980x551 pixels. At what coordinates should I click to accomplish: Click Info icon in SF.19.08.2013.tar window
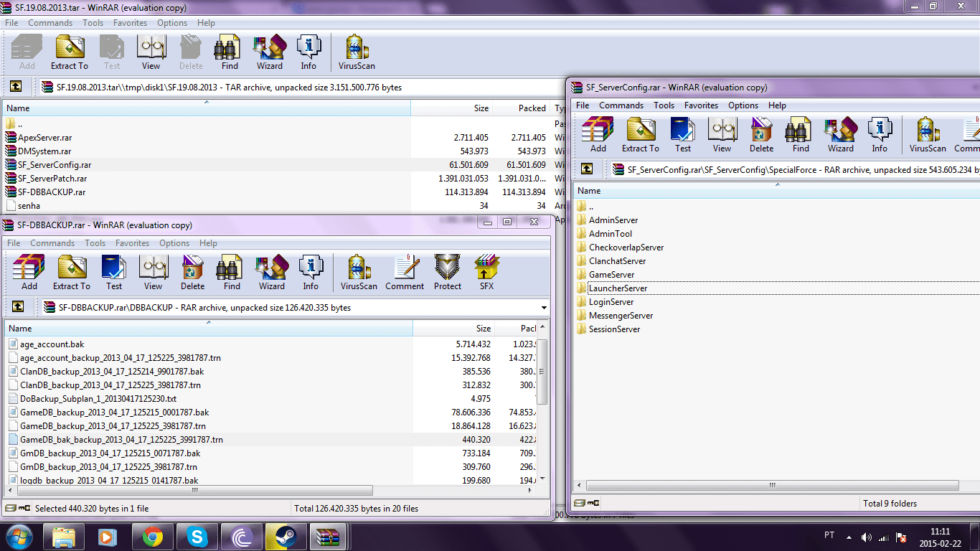308,52
